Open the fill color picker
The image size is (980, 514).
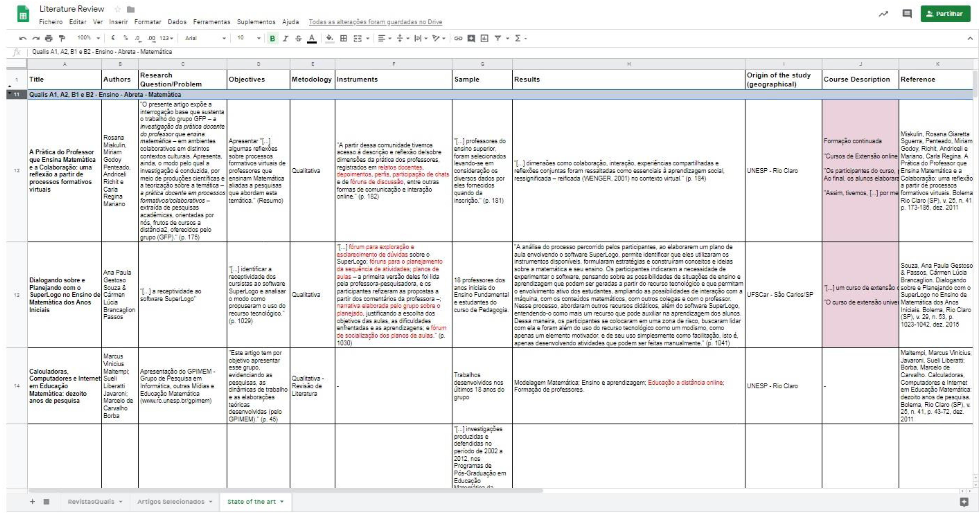click(x=329, y=38)
